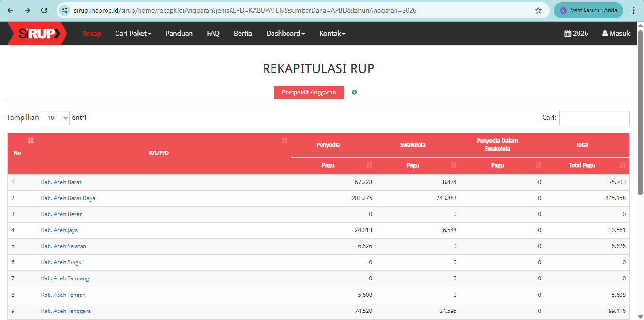The height and width of the screenshot is (320, 644).
Task: Click the Cari search input field
Action: [x=594, y=118]
